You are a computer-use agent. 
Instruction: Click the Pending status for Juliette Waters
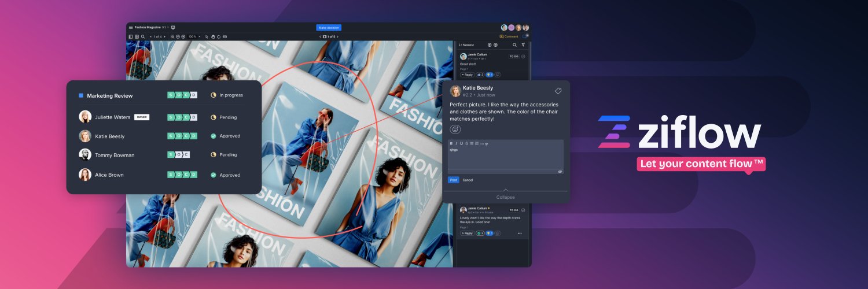tap(223, 117)
